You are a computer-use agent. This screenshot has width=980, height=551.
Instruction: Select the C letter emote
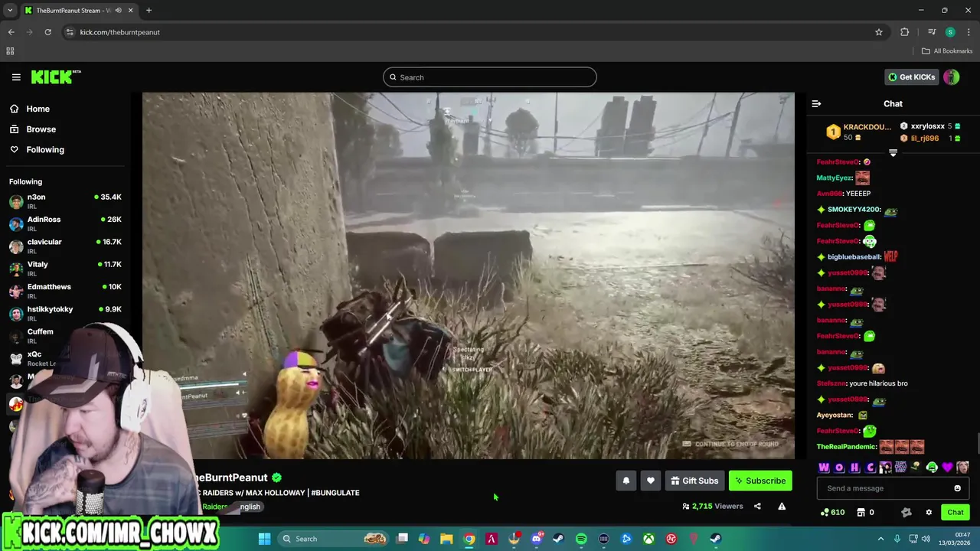point(870,467)
